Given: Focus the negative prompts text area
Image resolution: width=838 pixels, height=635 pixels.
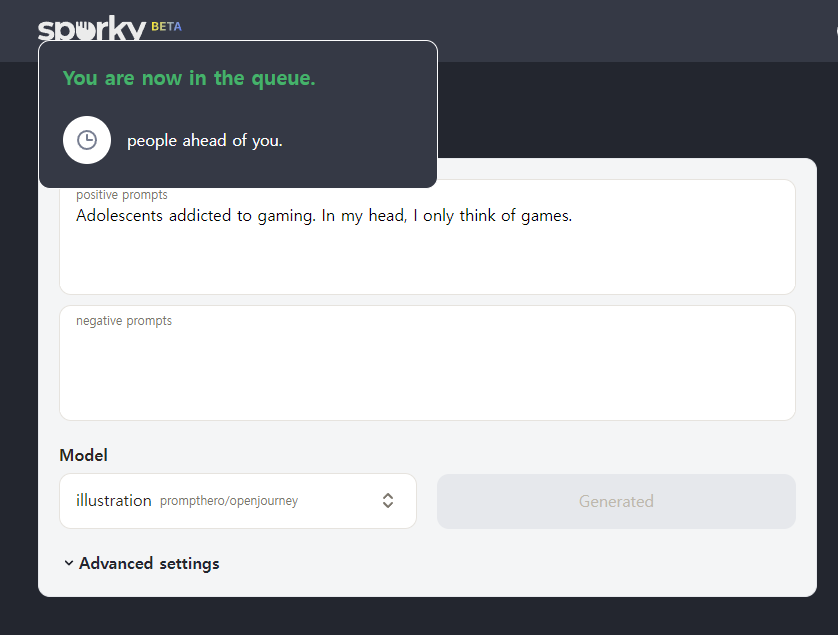Looking at the screenshot, I should click(427, 363).
